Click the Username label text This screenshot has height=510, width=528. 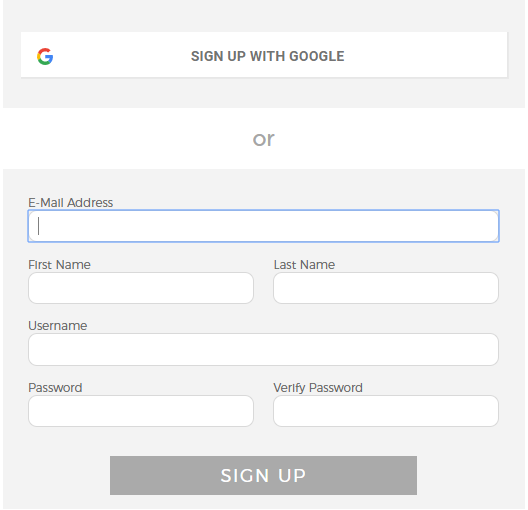(58, 326)
